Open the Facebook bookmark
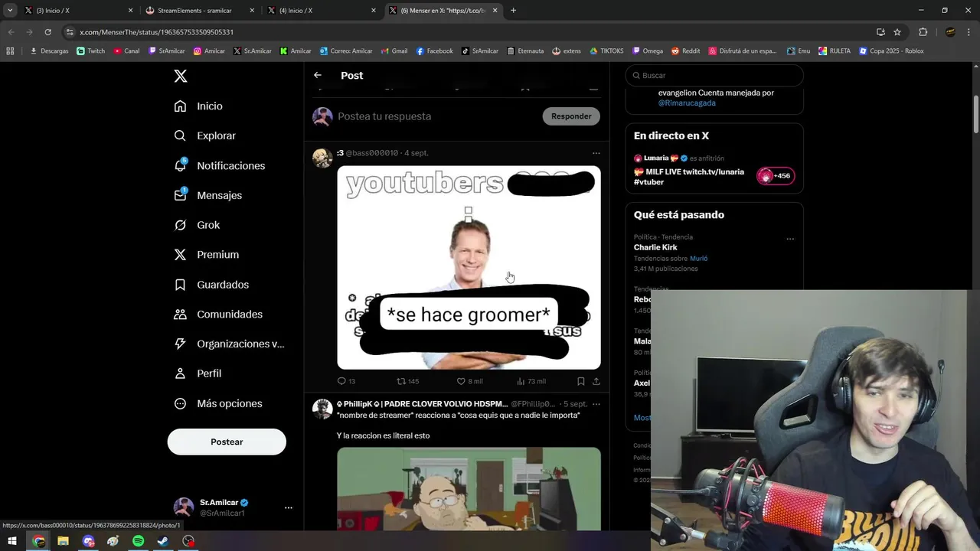Viewport: 980px width, 551px height. pos(434,51)
